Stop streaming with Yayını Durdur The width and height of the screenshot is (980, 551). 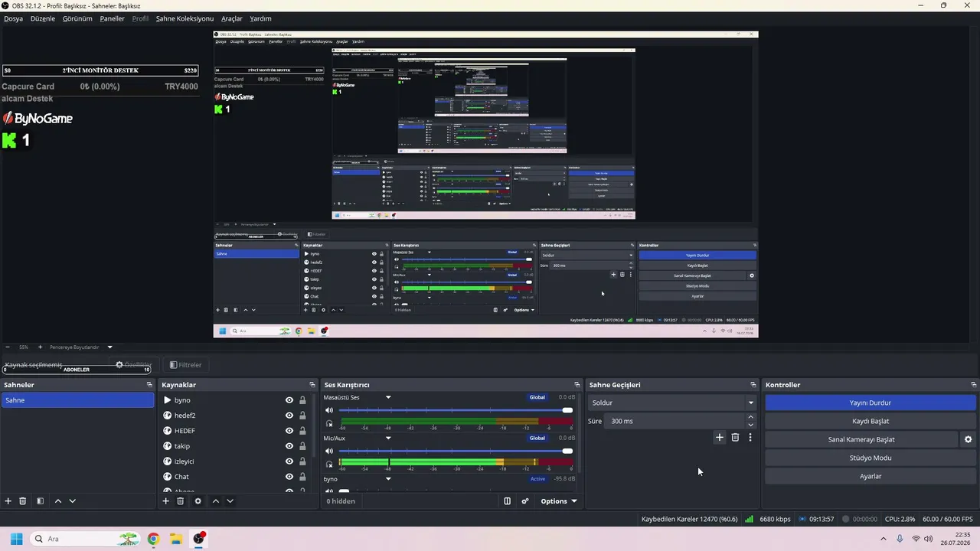[x=871, y=403]
